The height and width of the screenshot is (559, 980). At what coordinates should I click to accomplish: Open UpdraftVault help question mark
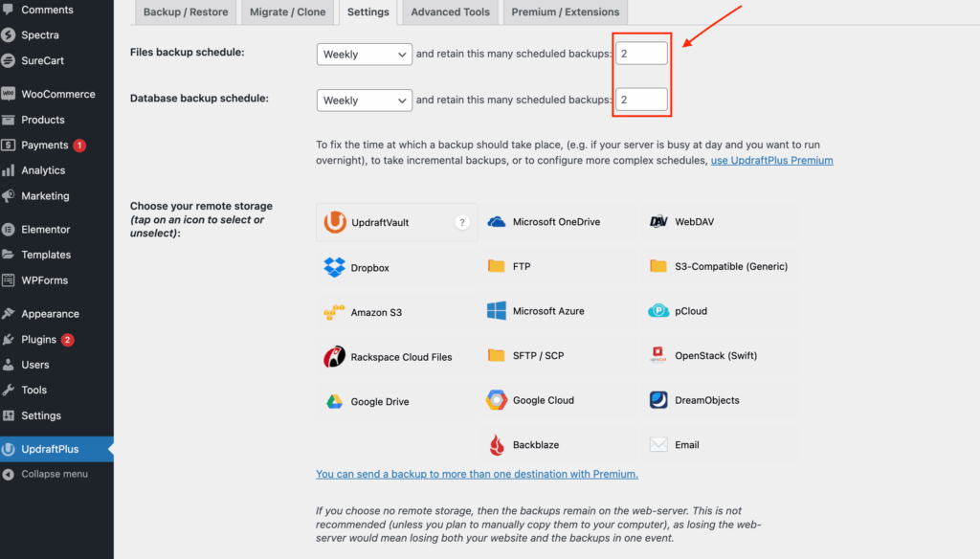[x=462, y=222]
